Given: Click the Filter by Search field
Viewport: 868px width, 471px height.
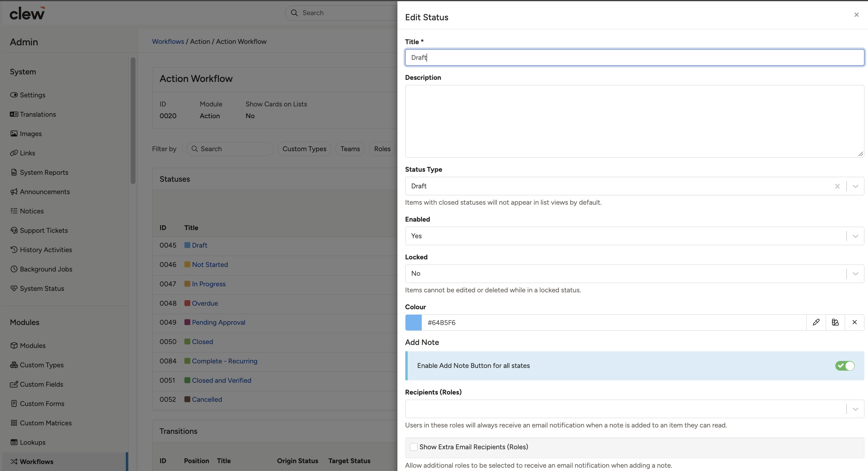Looking at the screenshot, I should [x=230, y=149].
